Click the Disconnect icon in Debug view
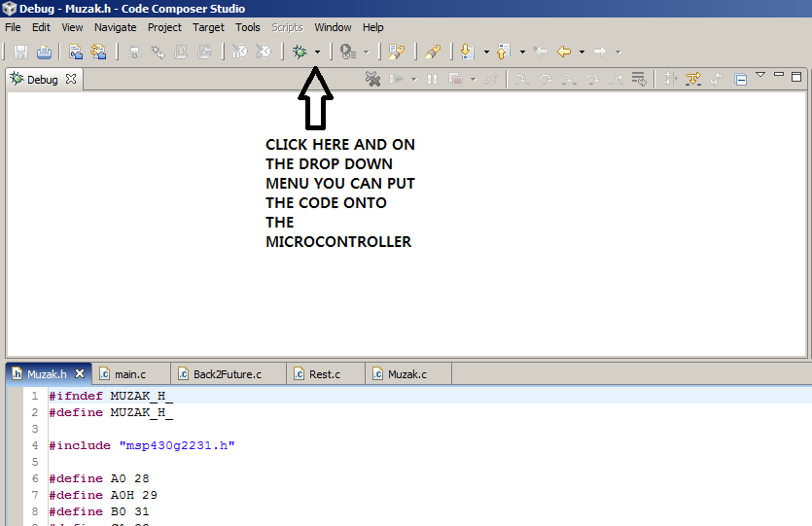Viewport: 812px width, 526px height. 491,79
